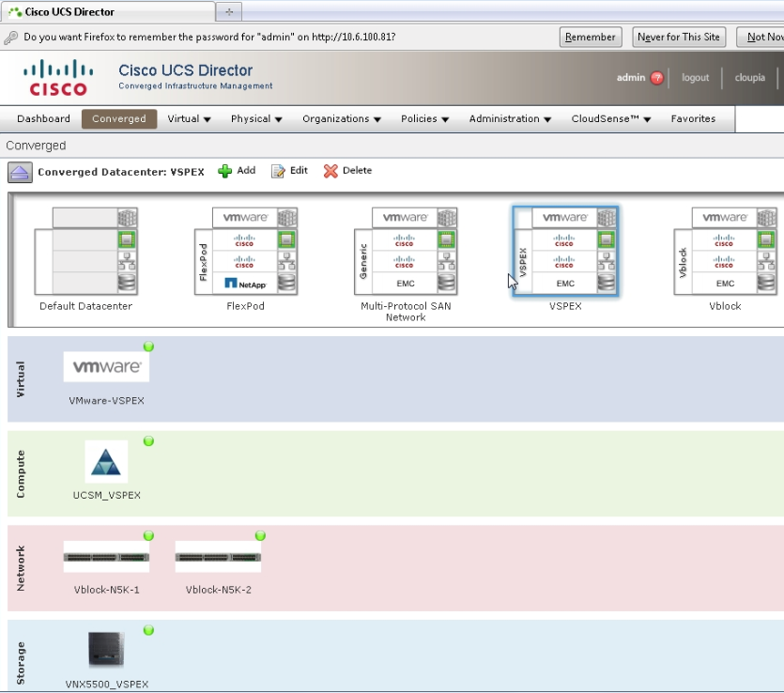Click the red admin notification badge
Screen dimensions: 784x693
coord(657,78)
